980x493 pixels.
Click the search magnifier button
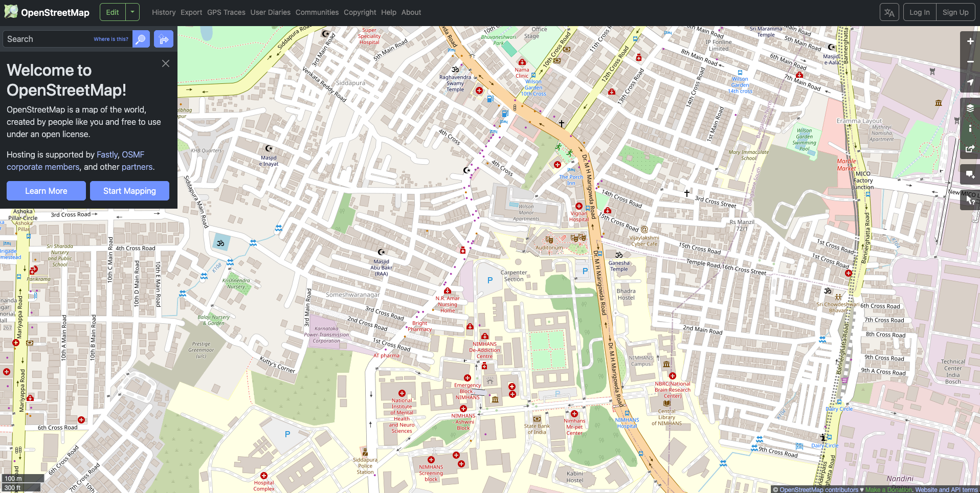pos(141,39)
